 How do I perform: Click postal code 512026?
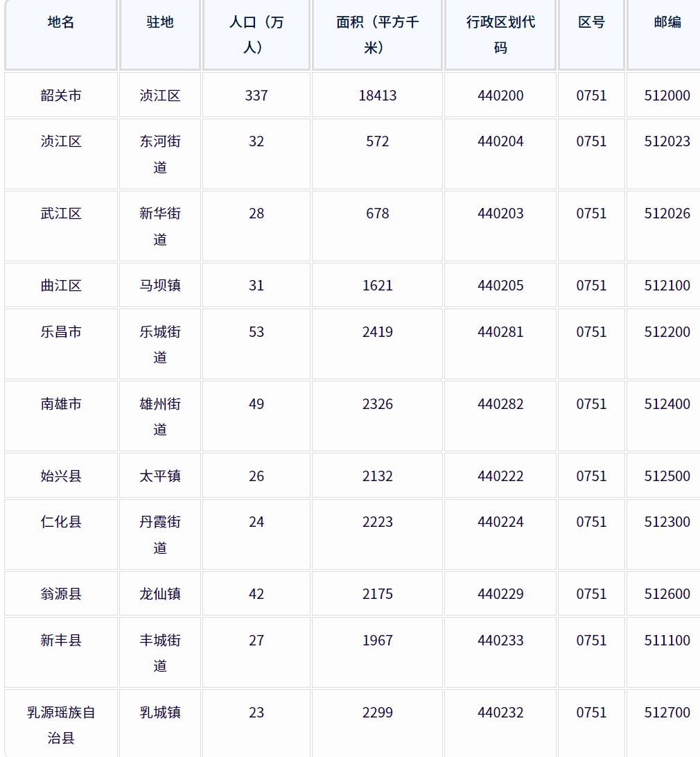[667, 214]
